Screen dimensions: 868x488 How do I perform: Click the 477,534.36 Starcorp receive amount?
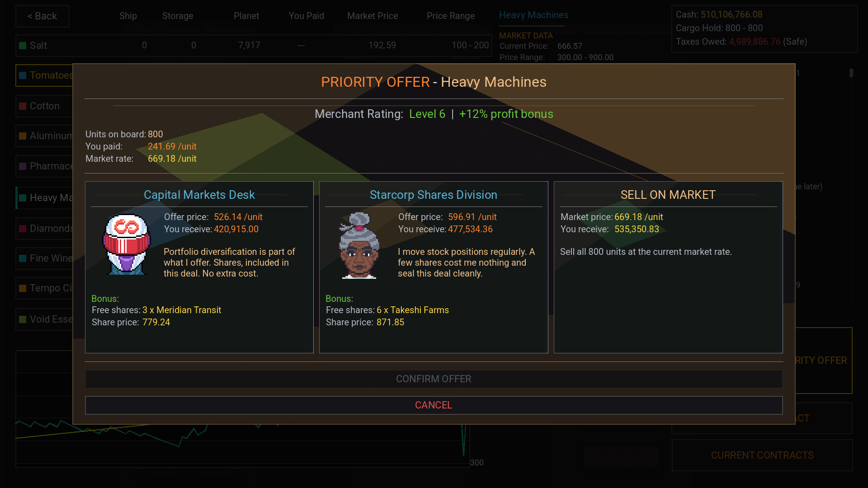470,229
